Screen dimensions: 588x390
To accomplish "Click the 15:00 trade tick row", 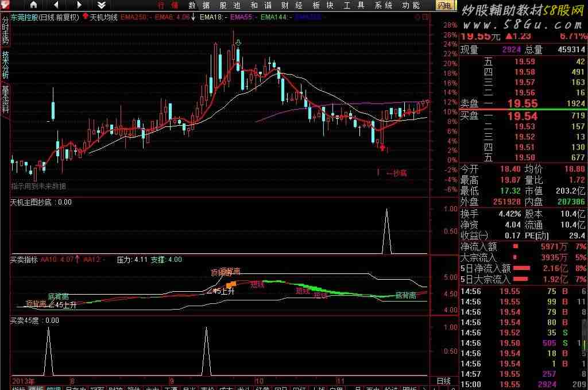I will [x=524, y=384].
